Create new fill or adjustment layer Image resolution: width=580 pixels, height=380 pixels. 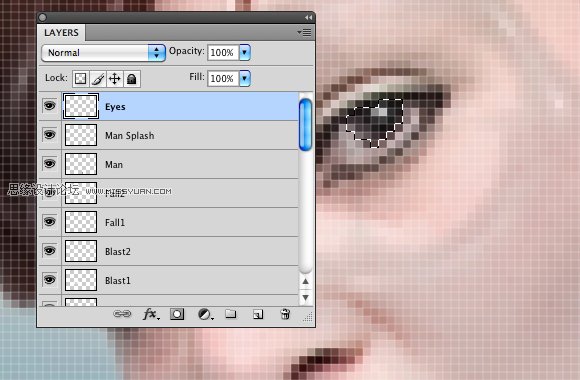point(205,315)
